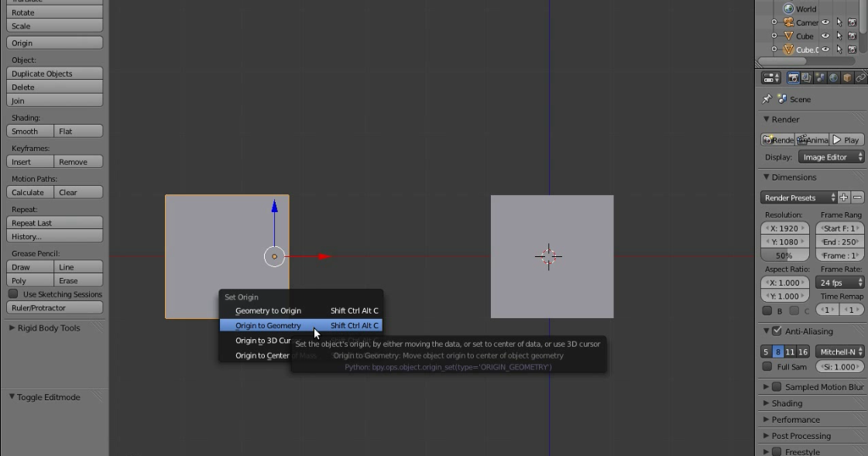Select the Camera icon in the outliner
Viewport: 868px width, 456px height.
[x=787, y=22]
